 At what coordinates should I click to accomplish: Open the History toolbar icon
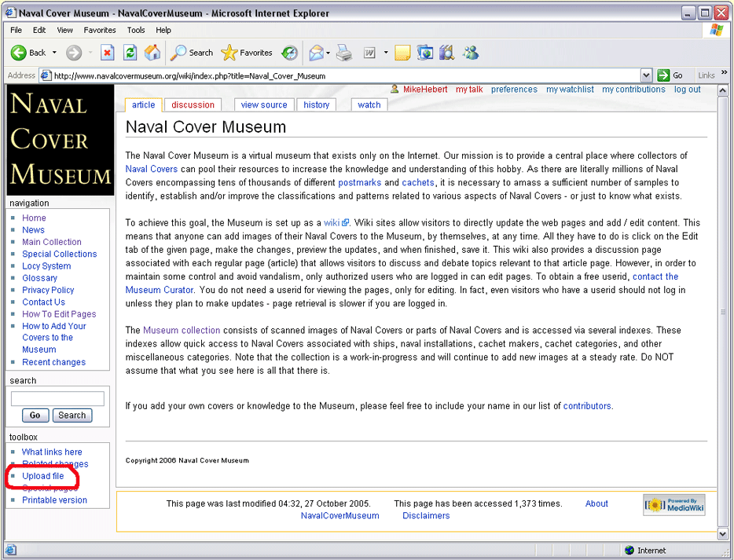click(x=290, y=53)
